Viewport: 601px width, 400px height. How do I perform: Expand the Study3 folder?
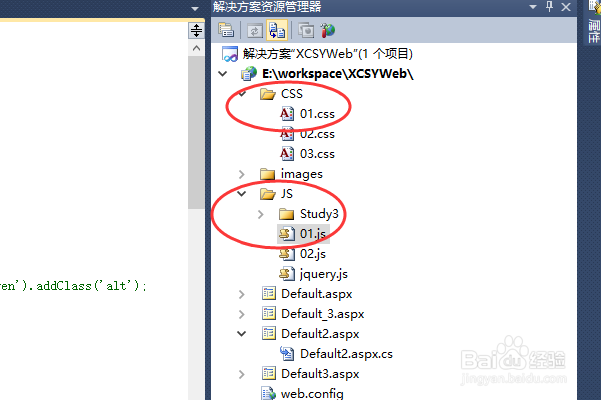click(261, 214)
